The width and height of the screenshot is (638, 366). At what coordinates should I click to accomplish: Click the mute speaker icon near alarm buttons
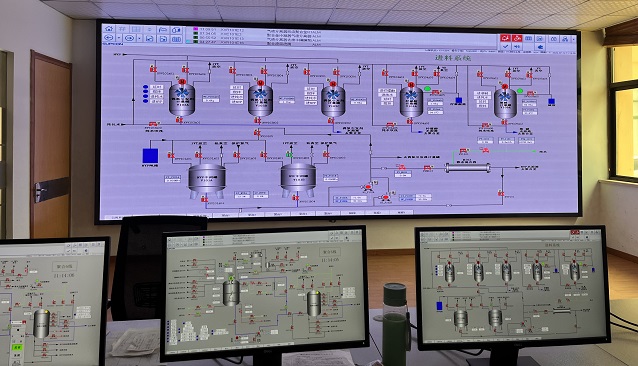(517, 46)
